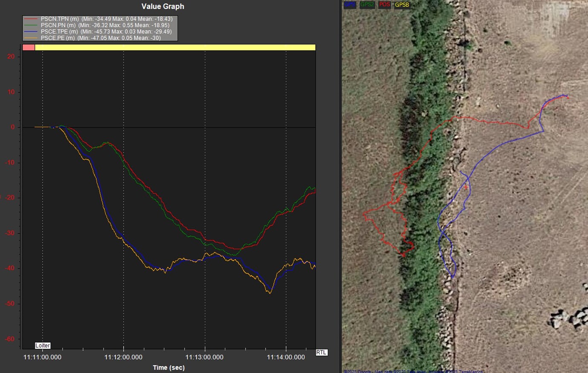Click the Loiter mode label
The height and width of the screenshot is (373, 588).
pyautogui.click(x=43, y=345)
